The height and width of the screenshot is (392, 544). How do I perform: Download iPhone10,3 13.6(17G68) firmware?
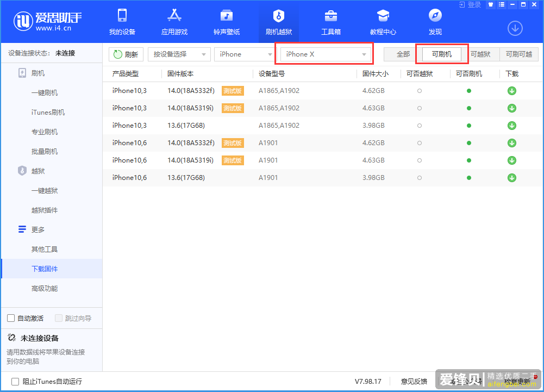point(512,126)
